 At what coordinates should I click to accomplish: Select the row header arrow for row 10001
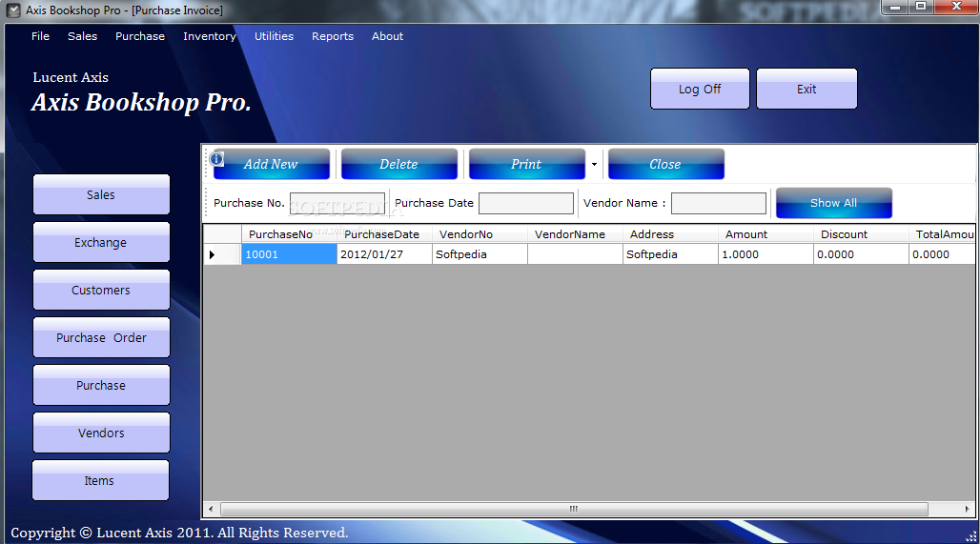222,254
